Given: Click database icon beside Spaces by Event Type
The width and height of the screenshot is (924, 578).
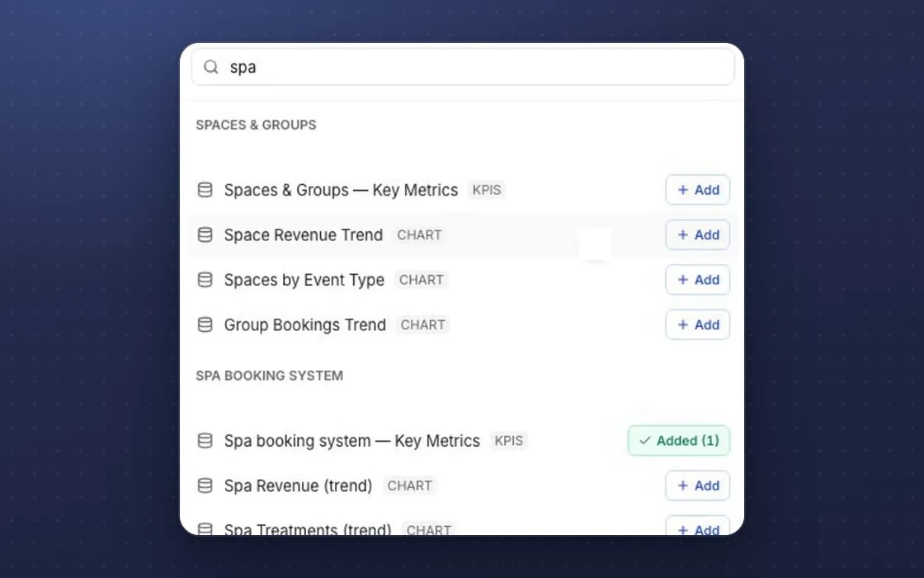Looking at the screenshot, I should pyautogui.click(x=205, y=280).
